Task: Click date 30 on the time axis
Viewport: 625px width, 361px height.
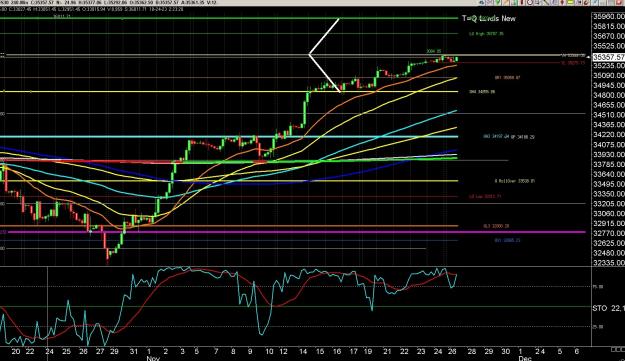Action: [505, 351]
